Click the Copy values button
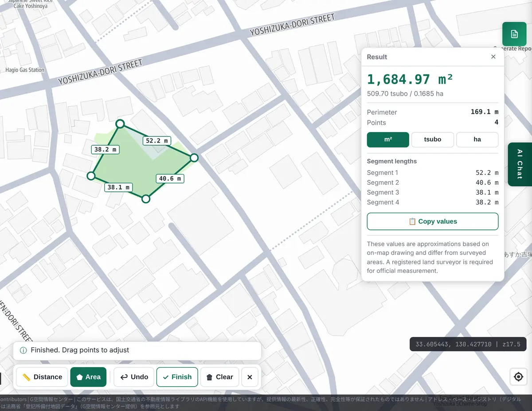The height and width of the screenshot is (411, 532). (433, 221)
